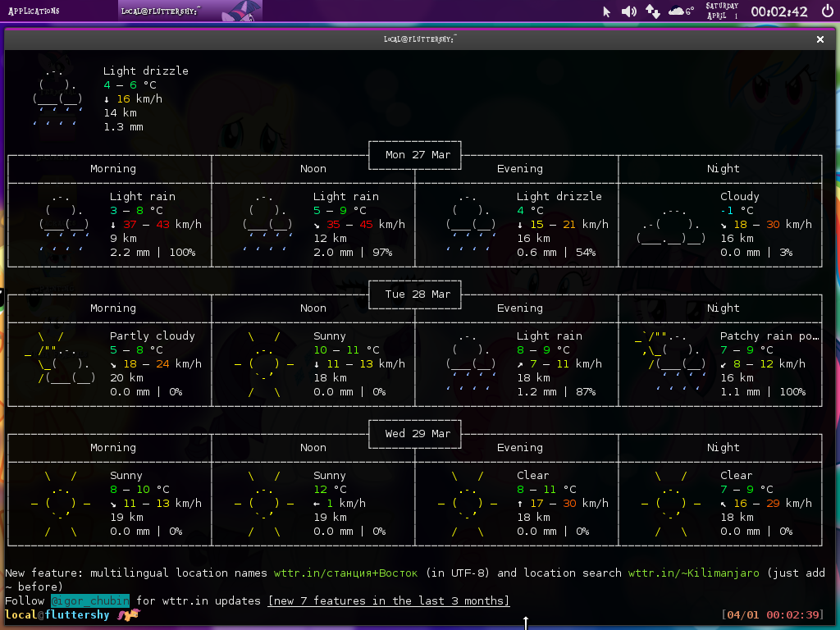Image resolution: width=840 pixels, height=630 pixels.
Task: Select the local@fluttershy taskbar window button
Action: [x=162, y=11]
